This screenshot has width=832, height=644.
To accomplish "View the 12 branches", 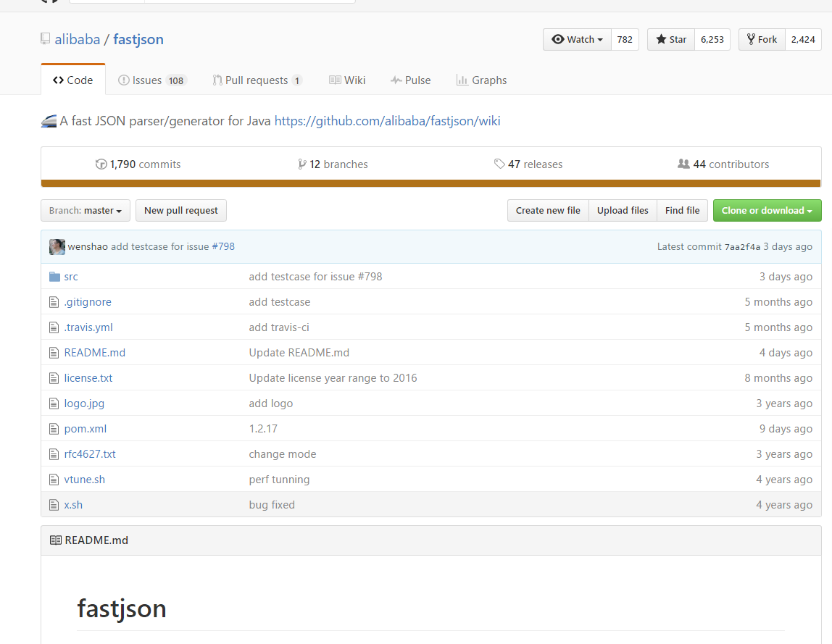I will point(333,164).
